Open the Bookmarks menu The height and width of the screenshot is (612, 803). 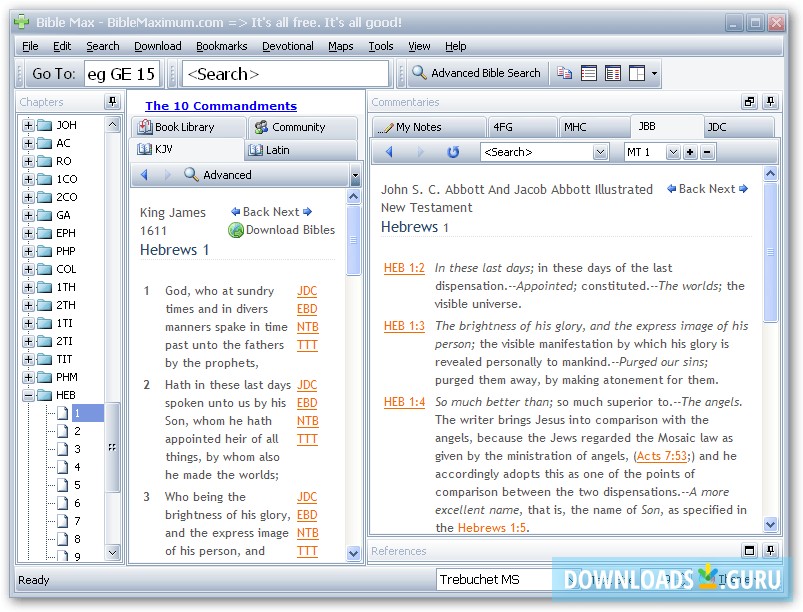coord(221,46)
